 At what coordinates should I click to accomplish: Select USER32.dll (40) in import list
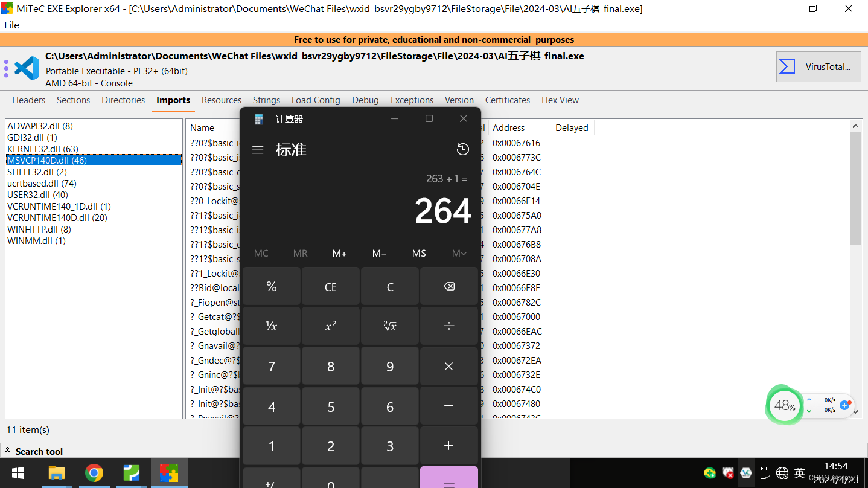[x=37, y=195]
